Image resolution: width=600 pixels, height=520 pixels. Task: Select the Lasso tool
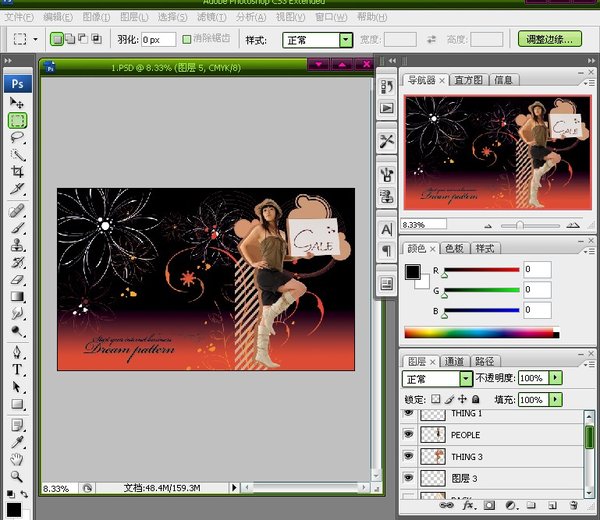point(17,137)
